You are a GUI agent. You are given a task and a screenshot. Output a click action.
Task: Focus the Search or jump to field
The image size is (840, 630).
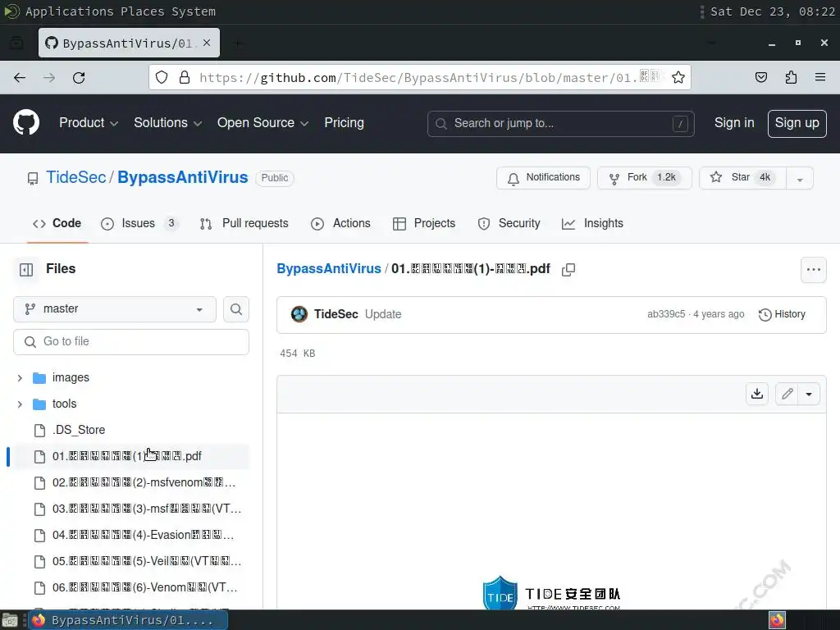[x=561, y=124]
